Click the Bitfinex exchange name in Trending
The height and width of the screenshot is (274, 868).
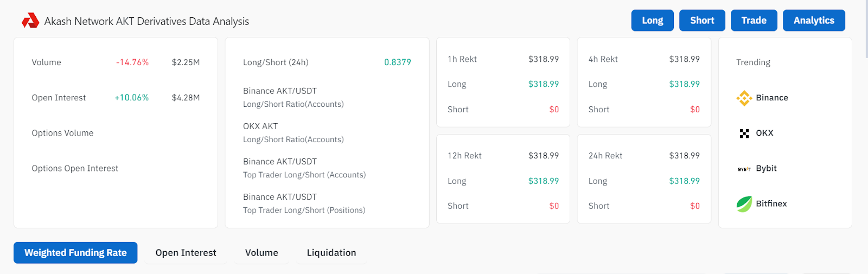pos(771,204)
